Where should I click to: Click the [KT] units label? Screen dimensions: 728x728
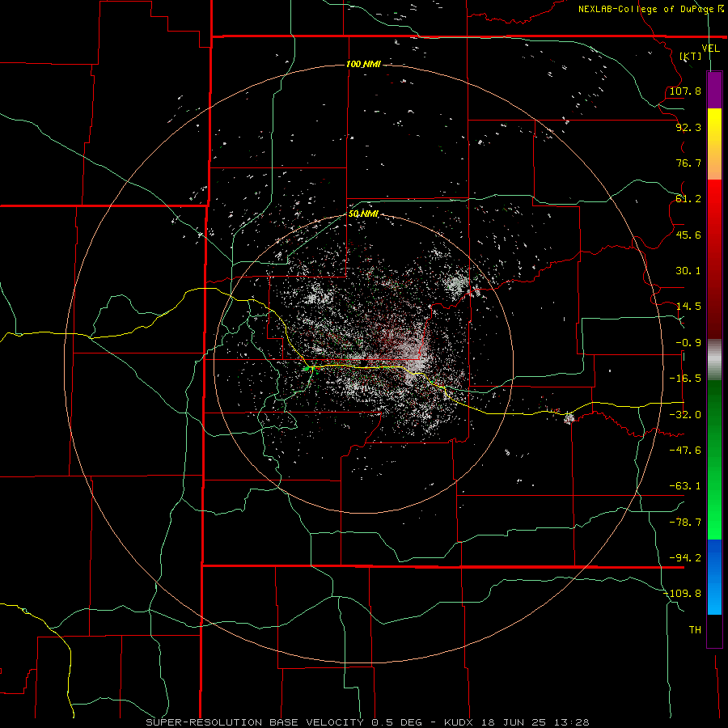tap(691, 56)
